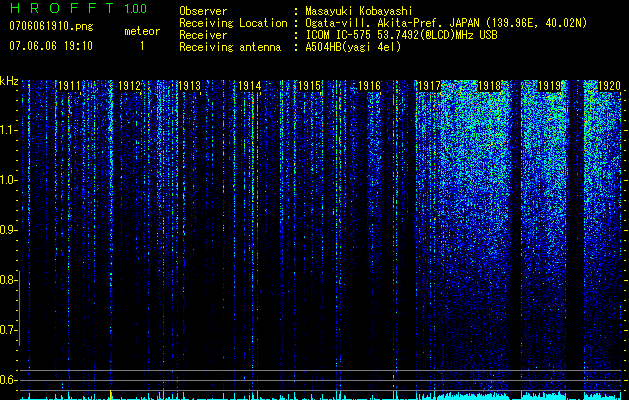Click the date 07.06.06 19:10

51,46
